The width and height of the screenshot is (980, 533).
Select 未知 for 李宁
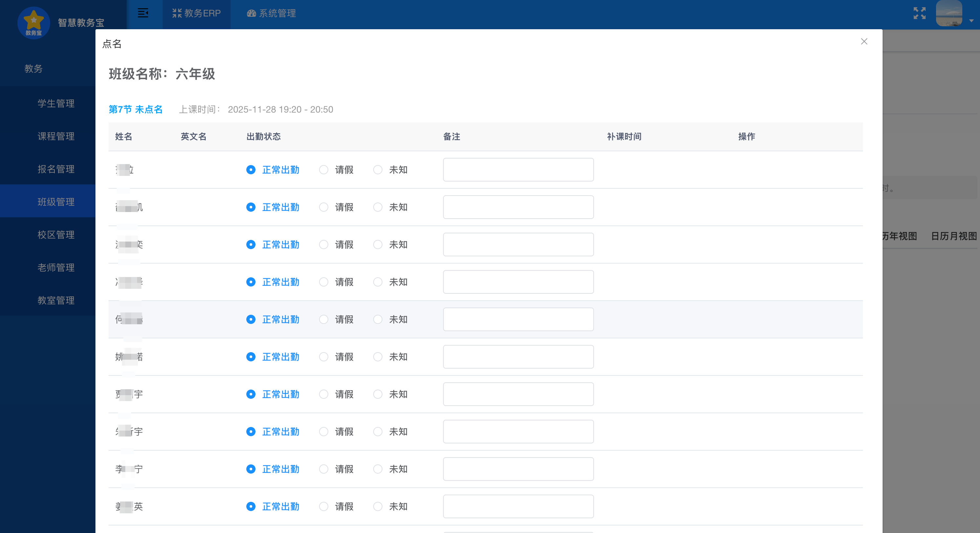(378, 469)
